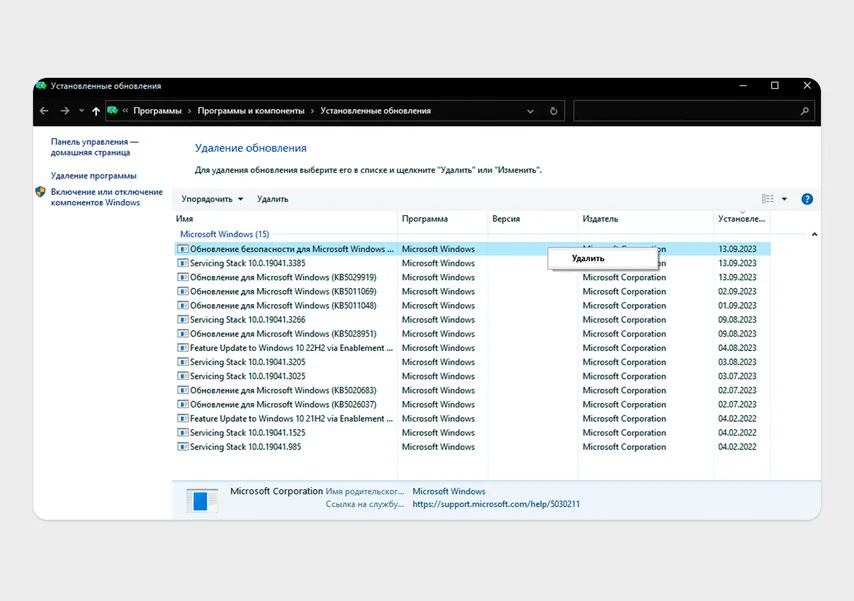854x601 pixels.
Task: Open view options dropdown arrow
Action: tap(784, 199)
